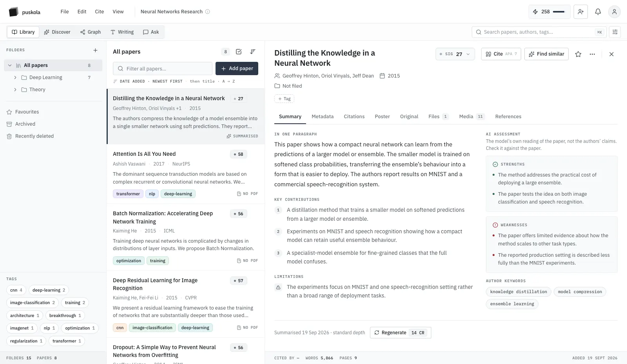
Task: Click the ensemble learning keyword chip
Action: coord(512,304)
